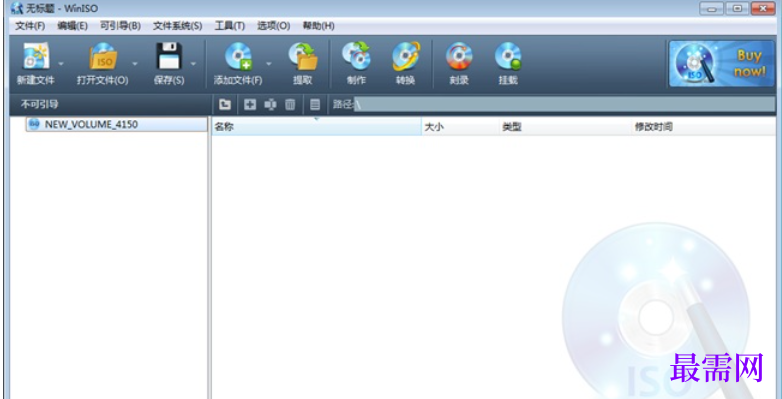Sort the file list by the 类型 column

pyautogui.click(x=566, y=127)
